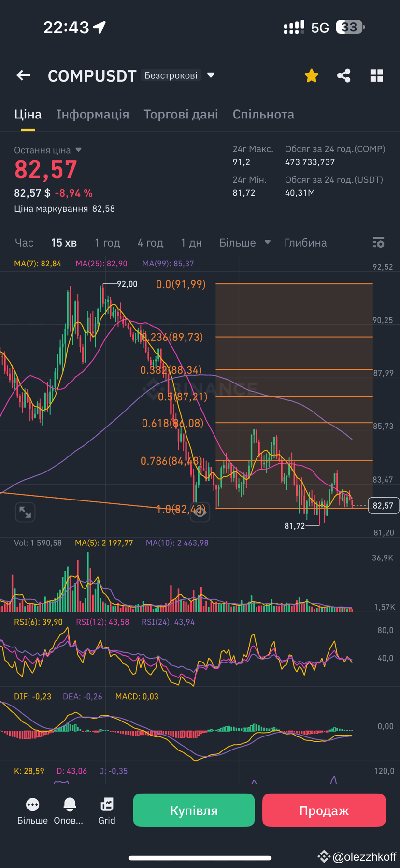Tap Купівля buy button
Screen dimensions: 400x868
pyautogui.click(x=194, y=810)
